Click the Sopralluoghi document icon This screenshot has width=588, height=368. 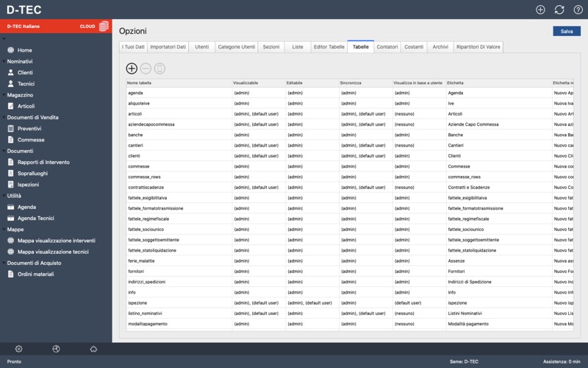pos(11,173)
